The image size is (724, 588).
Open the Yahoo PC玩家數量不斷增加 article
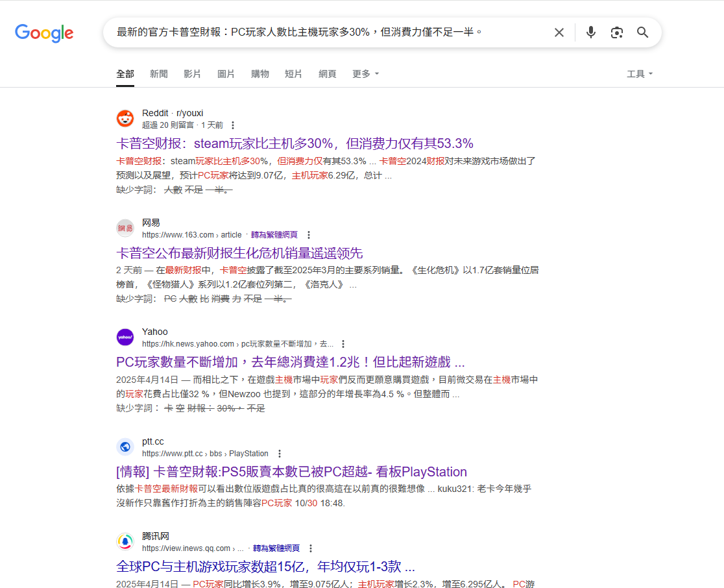(291, 362)
